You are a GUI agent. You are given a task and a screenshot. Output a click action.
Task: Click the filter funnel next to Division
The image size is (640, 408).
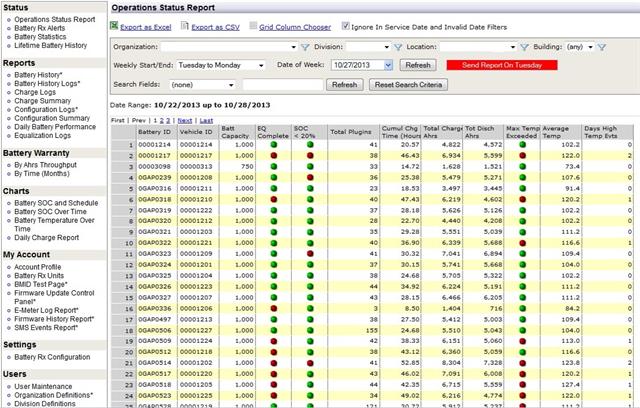(x=396, y=47)
